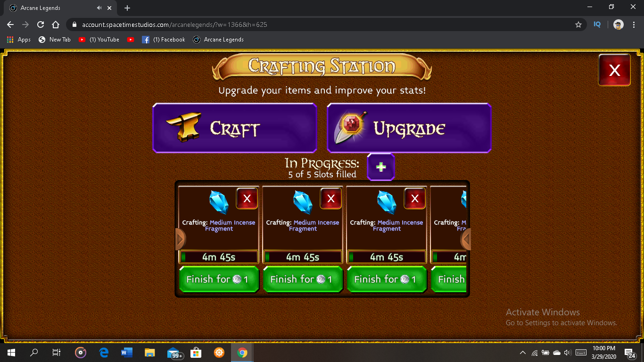The width and height of the screenshot is (644, 362).
Task: Click the third blue crystal fragment icon
Action: [387, 202]
